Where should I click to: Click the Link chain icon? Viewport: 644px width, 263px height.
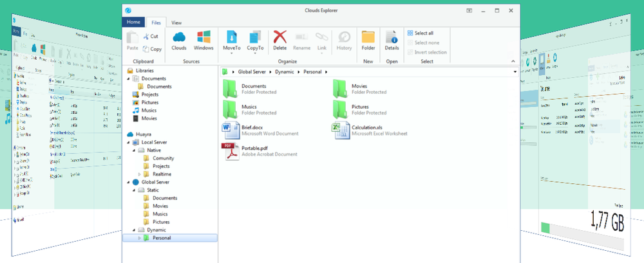point(322,37)
